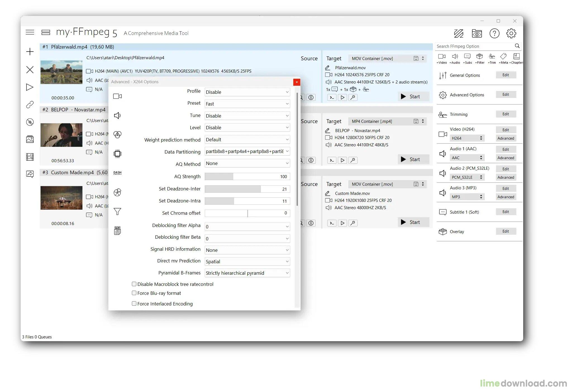
Task: Click the magic wand icon for Pfälzerwald target
Action: point(353,97)
